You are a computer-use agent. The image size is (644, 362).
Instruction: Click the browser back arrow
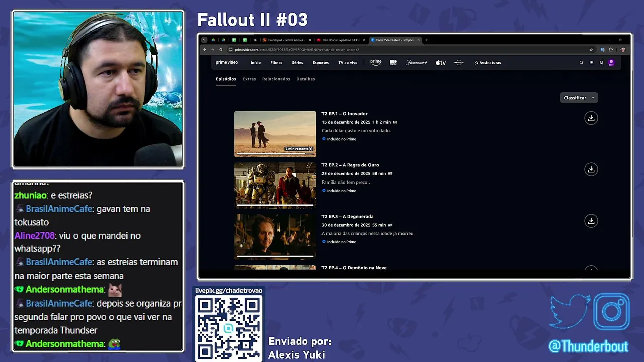coord(205,50)
